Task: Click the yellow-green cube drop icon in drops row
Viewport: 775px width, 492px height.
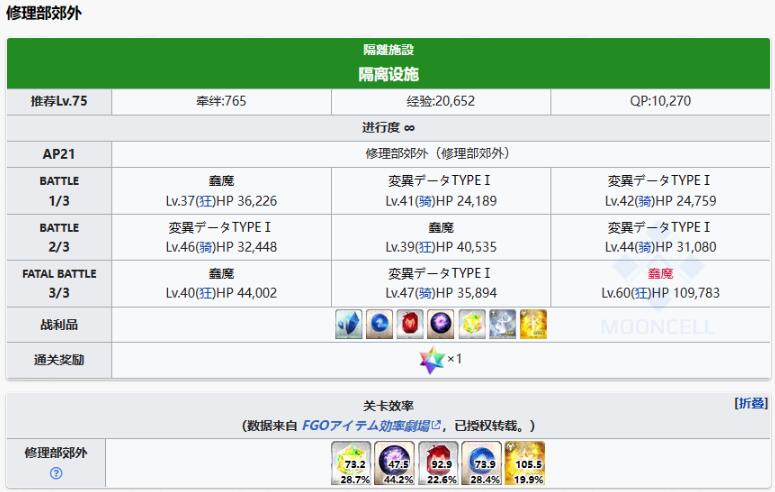Action: pos(472,324)
